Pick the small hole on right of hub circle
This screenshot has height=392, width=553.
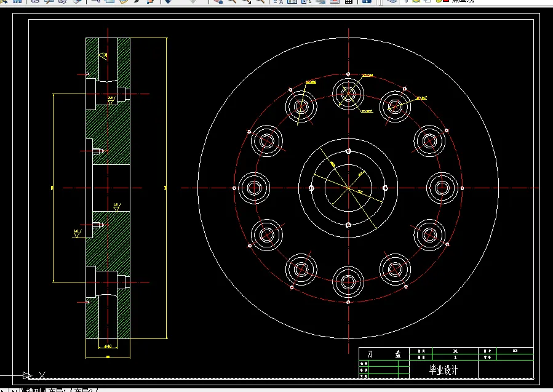coord(385,188)
